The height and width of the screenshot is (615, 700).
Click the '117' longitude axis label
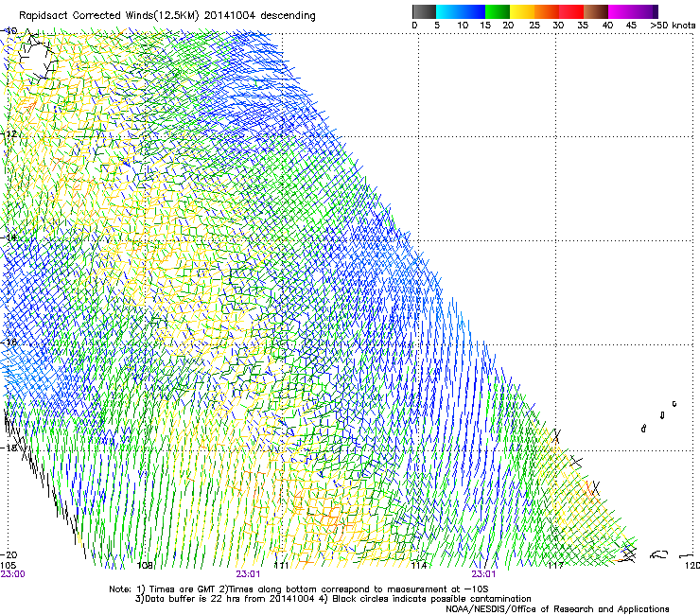coord(555,566)
